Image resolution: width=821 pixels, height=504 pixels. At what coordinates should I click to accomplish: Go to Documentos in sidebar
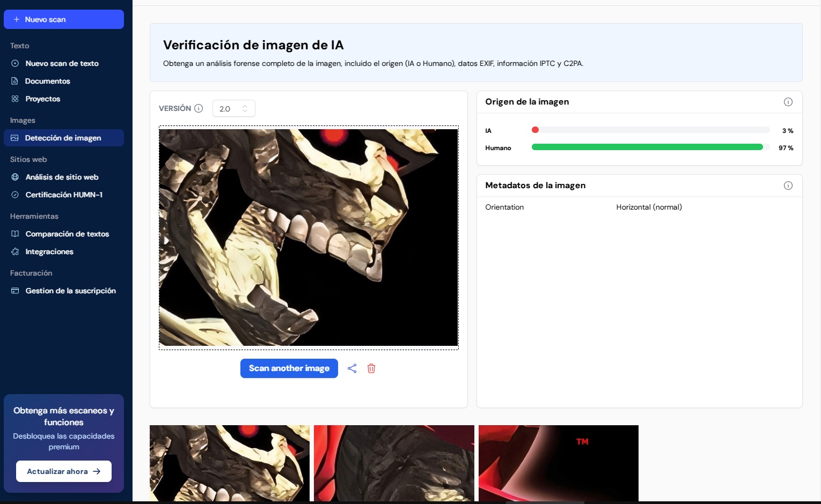point(47,81)
